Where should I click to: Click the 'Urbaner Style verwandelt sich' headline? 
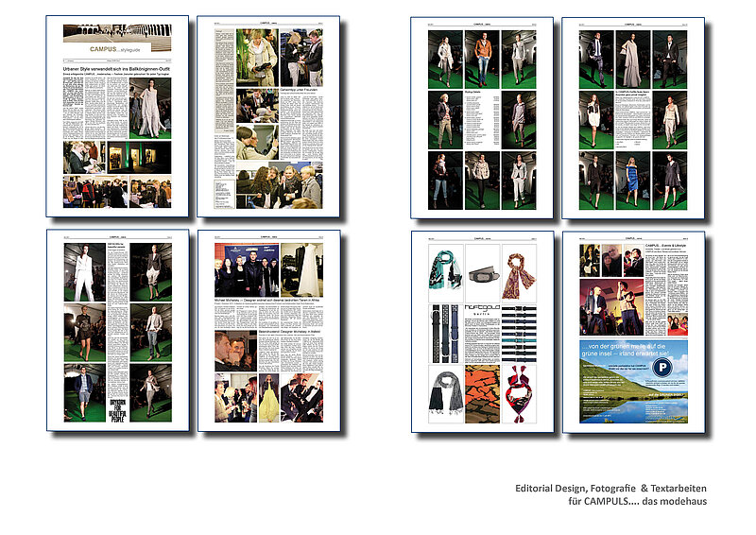pos(116,69)
